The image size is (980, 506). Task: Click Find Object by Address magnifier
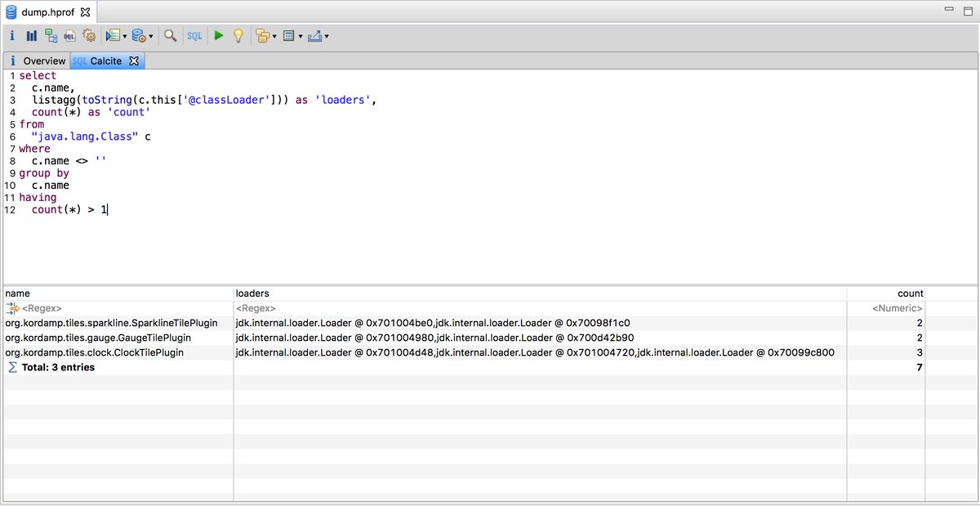coord(170,36)
